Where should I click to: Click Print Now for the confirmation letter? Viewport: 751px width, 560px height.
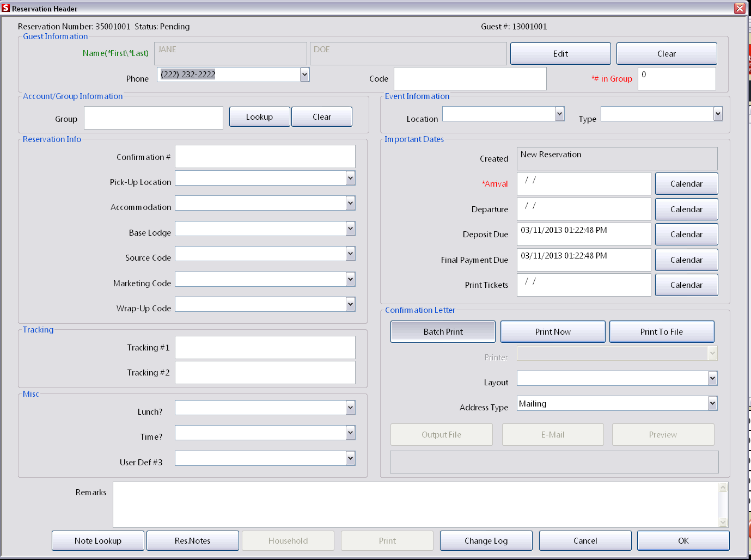click(552, 331)
